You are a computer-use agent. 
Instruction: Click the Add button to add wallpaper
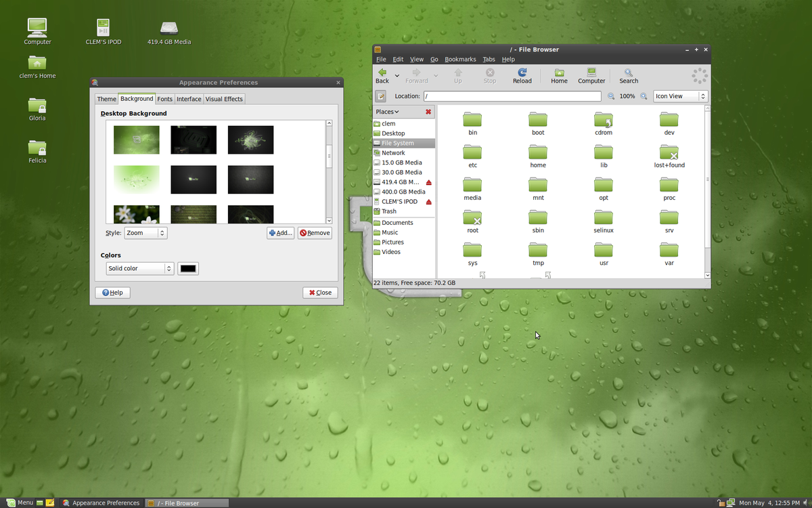[x=280, y=232]
